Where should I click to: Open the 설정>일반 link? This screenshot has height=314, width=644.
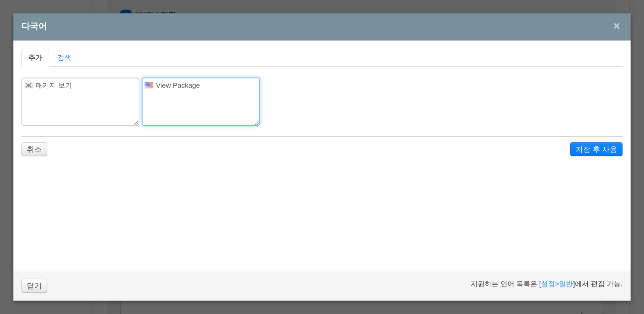tap(557, 284)
